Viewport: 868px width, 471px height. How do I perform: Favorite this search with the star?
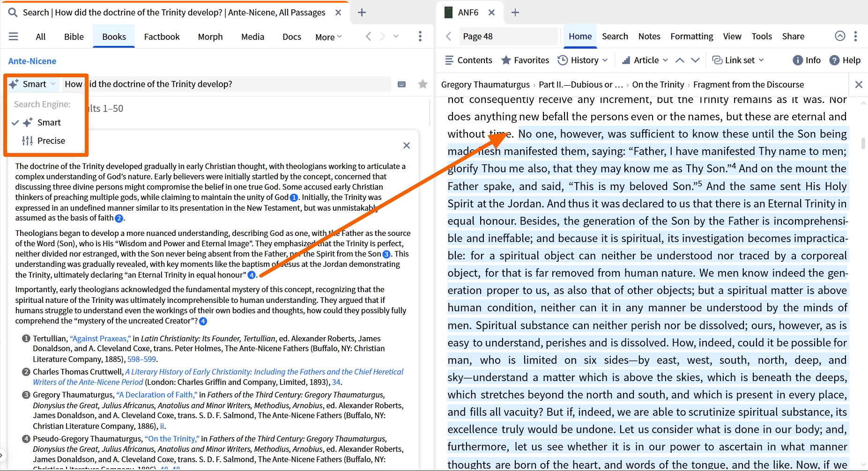[423, 84]
